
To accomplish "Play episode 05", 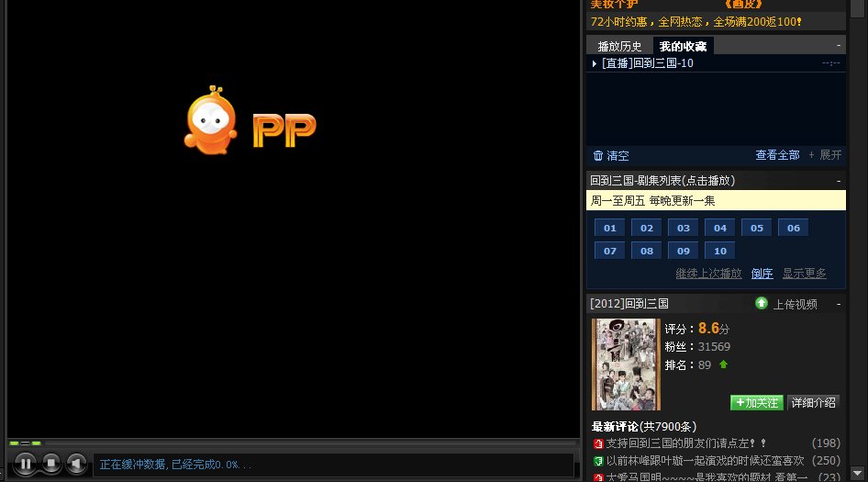I will point(757,228).
